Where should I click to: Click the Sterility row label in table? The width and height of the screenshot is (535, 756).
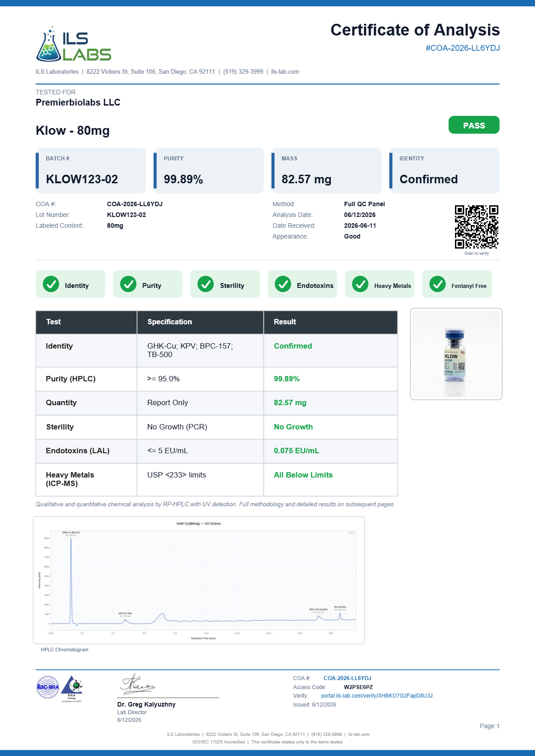coord(60,427)
